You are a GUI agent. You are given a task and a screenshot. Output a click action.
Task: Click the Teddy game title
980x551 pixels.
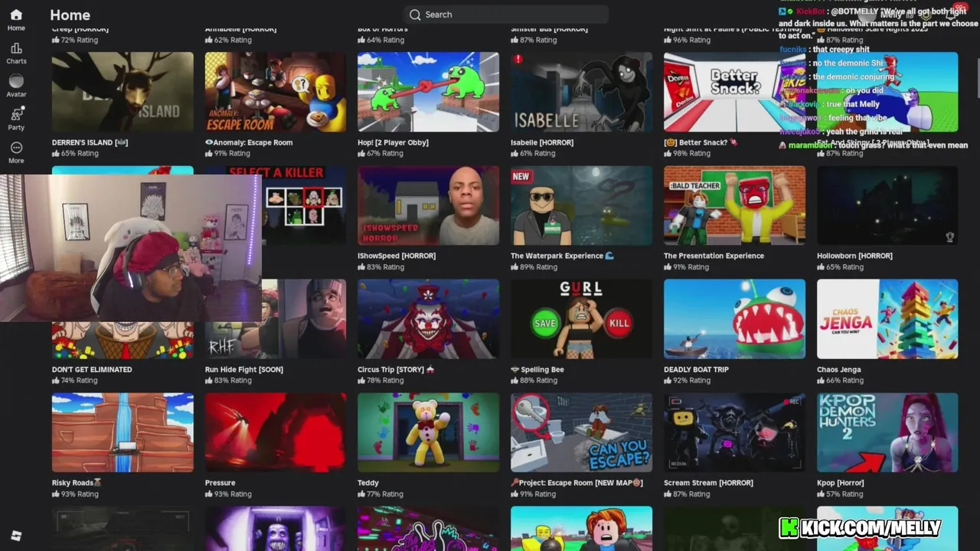click(368, 483)
